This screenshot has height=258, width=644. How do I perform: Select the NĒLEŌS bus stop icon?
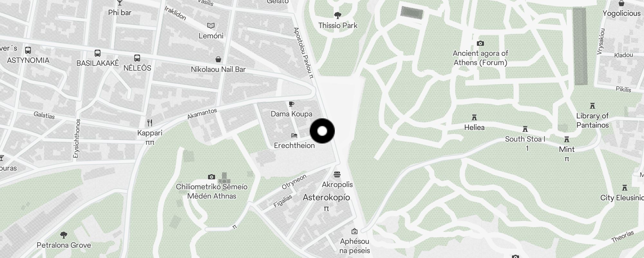[137, 58]
